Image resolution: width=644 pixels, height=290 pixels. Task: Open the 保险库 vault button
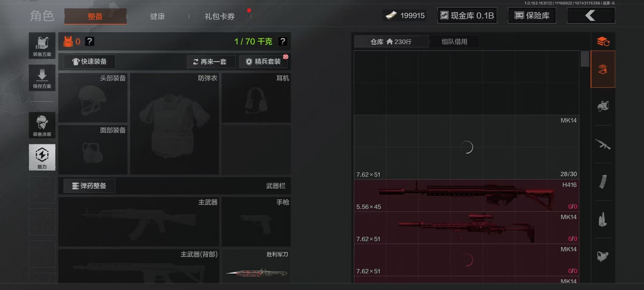tap(532, 16)
